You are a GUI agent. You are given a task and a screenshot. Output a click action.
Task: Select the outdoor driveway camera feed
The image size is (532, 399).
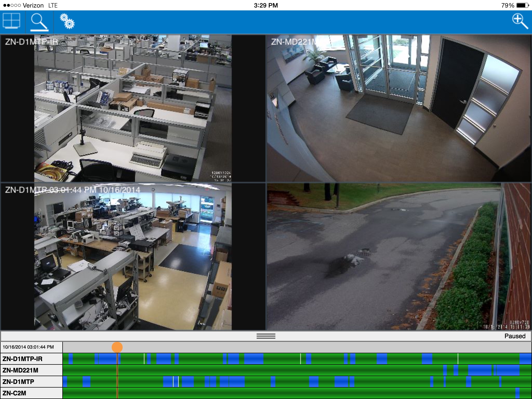click(399, 257)
